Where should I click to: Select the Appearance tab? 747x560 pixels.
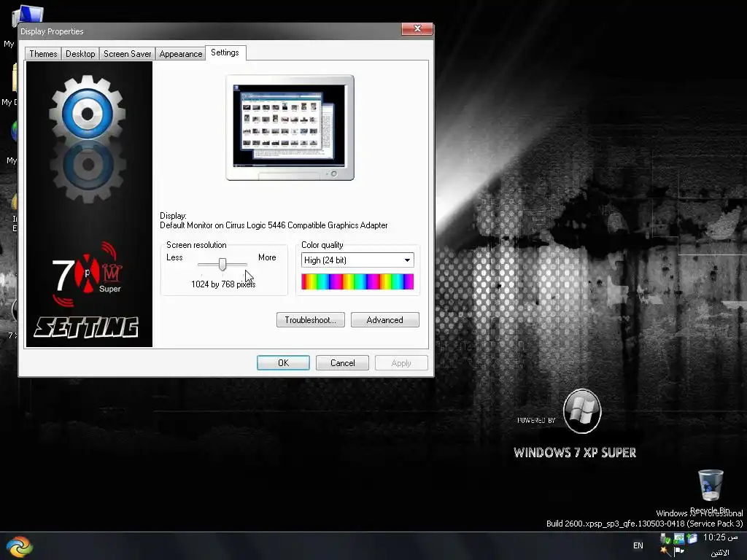point(181,54)
